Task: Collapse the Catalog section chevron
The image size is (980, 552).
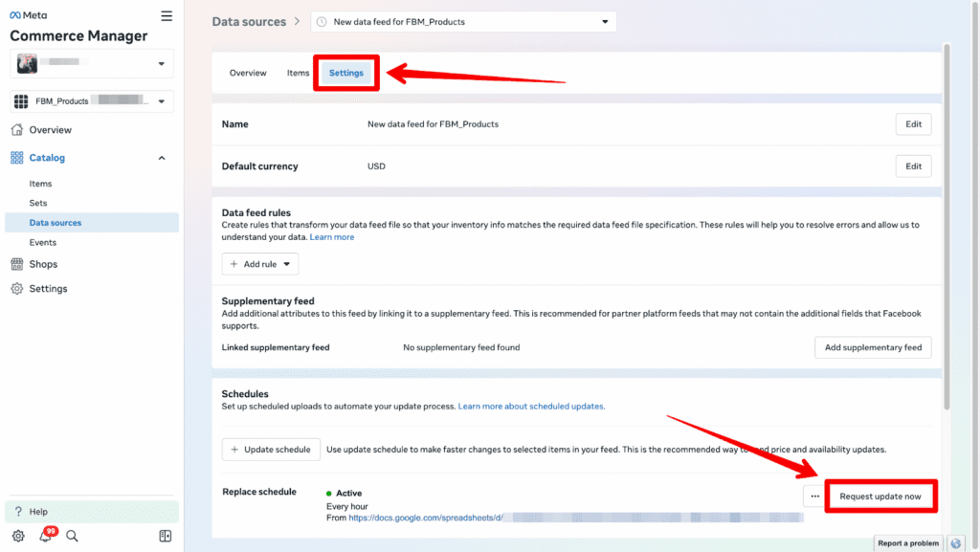Action: [162, 158]
